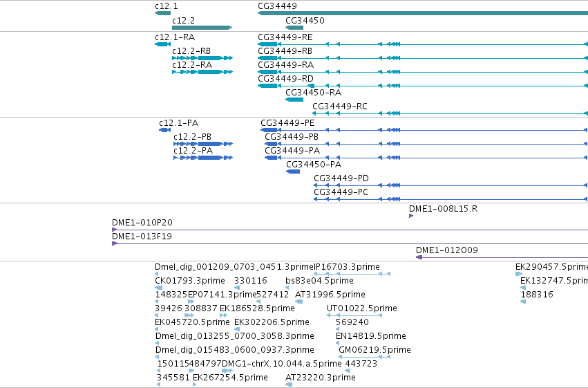Select the AT31996.5prime EST
588x388 pixels.
pyautogui.click(x=299, y=302)
